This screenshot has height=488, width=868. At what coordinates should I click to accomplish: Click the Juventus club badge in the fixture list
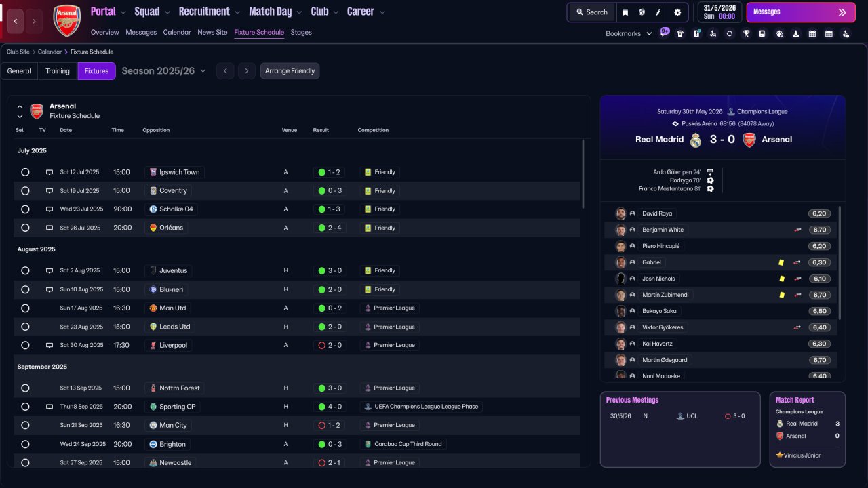coord(153,270)
